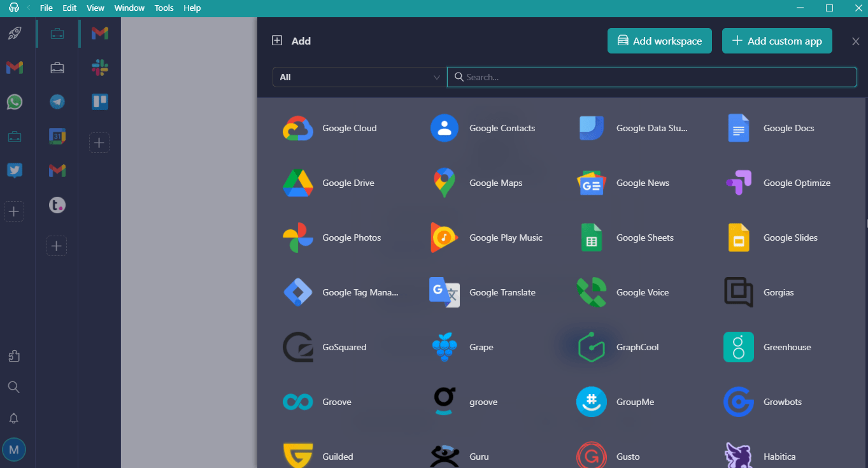Click the Guru app icon
The image size is (868, 468).
tap(445, 457)
